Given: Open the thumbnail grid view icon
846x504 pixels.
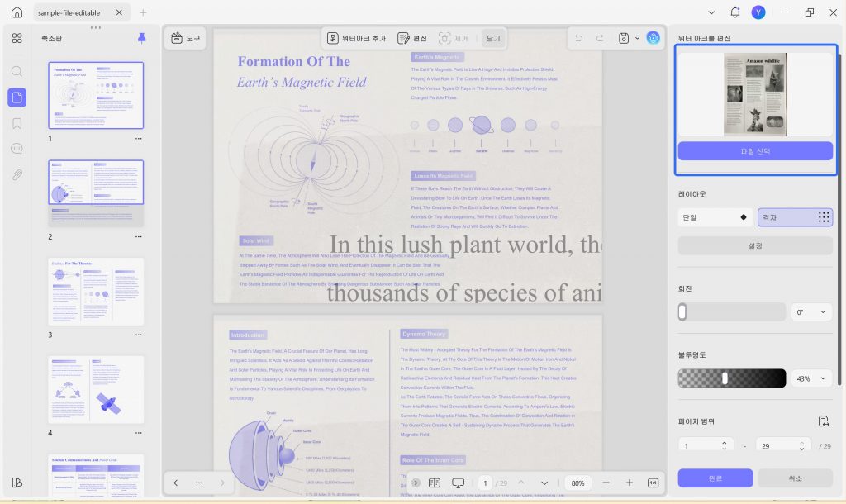Looking at the screenshot, I should pyautogui.click(x=17, y=38).
